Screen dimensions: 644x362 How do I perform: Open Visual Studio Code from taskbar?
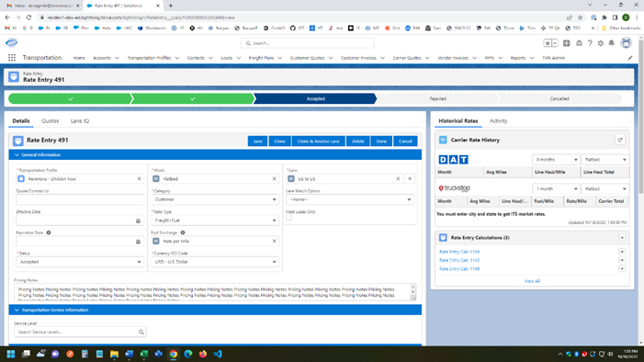pyautogui.click(x=218, y=354)
